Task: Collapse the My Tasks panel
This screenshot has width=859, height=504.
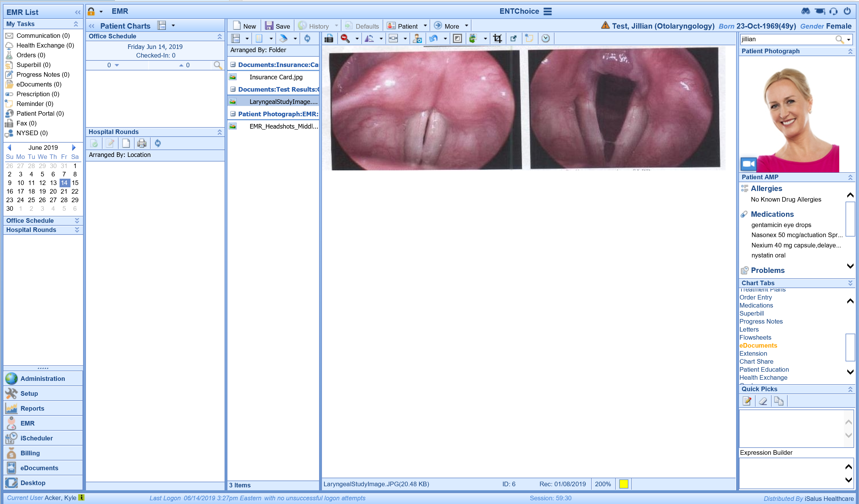Action: 76,24
